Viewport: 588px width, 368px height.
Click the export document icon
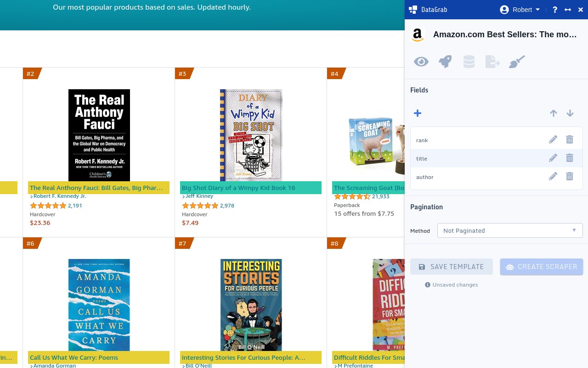pos(492,62)
